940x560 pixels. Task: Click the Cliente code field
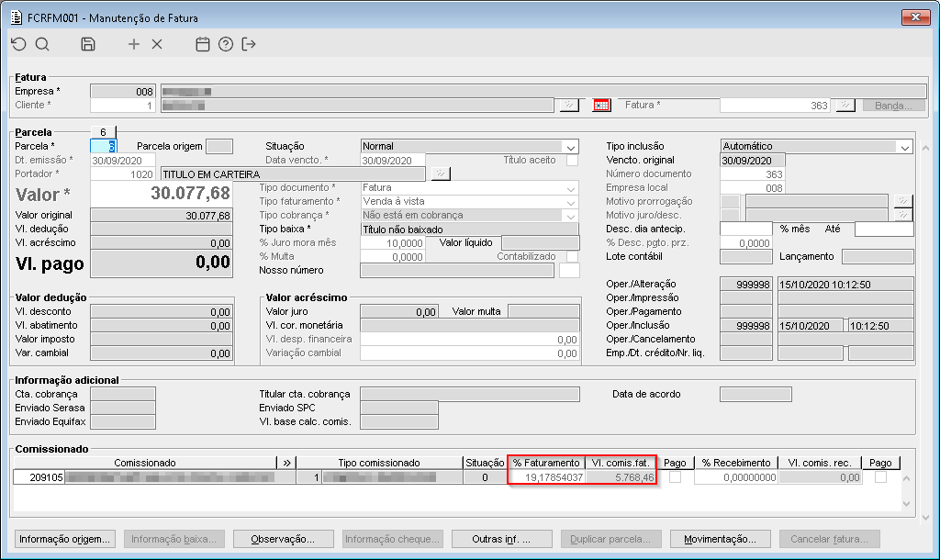point(123,106)
